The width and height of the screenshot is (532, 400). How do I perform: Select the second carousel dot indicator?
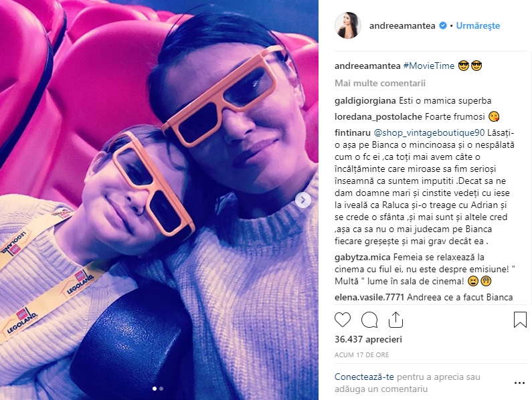[161, 389]
